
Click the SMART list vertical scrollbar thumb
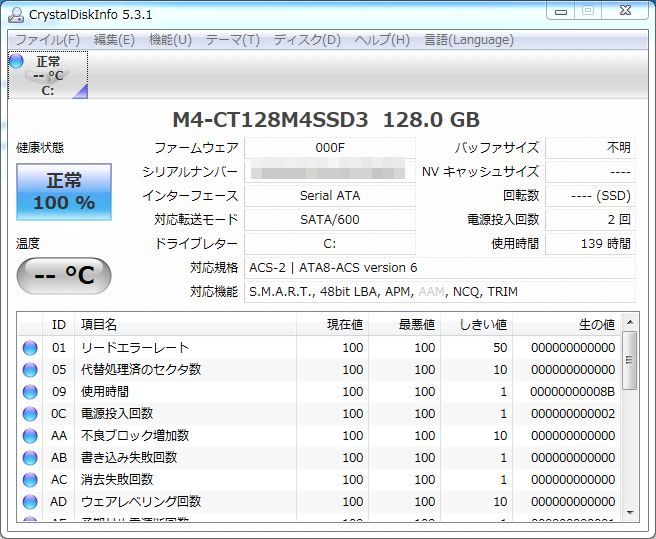coord(630,360)
